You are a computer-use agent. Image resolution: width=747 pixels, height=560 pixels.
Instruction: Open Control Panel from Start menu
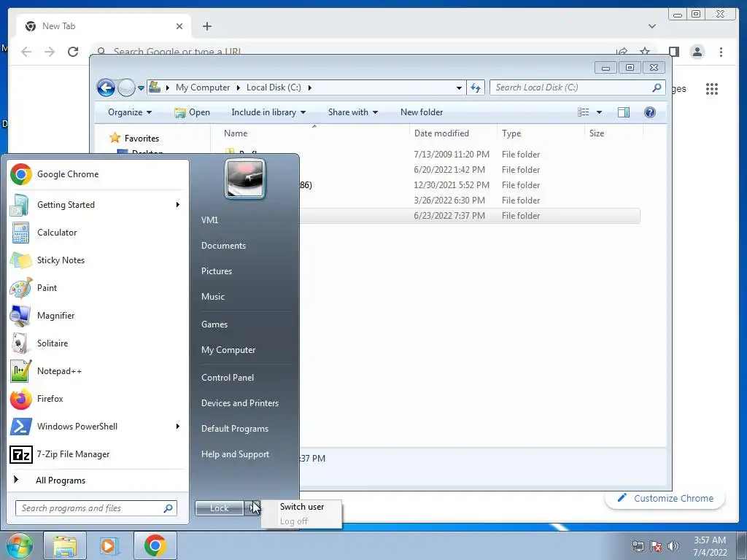click(x=228, y=378)
